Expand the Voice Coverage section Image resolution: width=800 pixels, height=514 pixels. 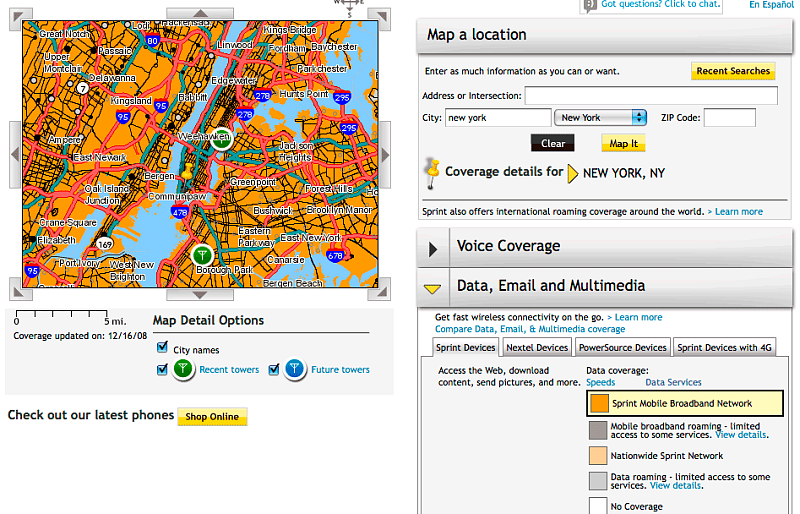[x=433, y=249]
